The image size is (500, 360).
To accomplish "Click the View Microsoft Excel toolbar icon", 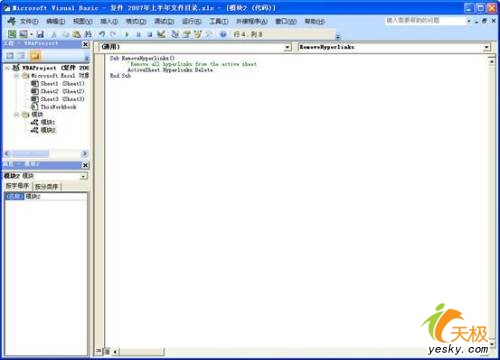I will pyautogui.click(x=12, y=34).
